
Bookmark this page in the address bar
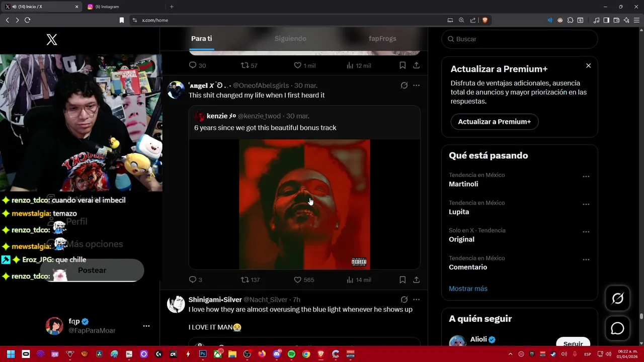(x=121, y=20)
